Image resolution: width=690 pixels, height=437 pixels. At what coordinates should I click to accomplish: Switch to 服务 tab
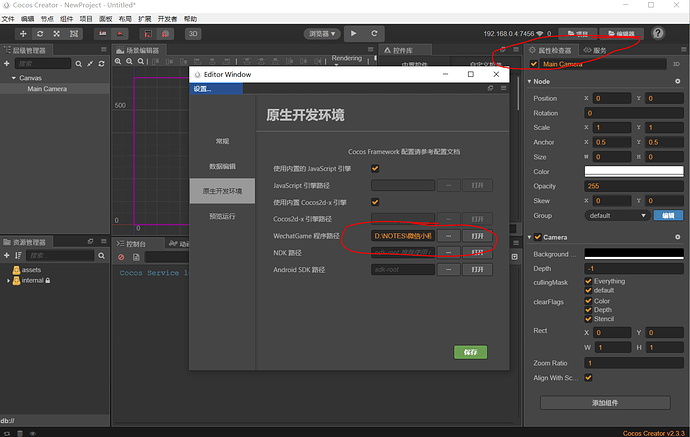click(595, 51)
